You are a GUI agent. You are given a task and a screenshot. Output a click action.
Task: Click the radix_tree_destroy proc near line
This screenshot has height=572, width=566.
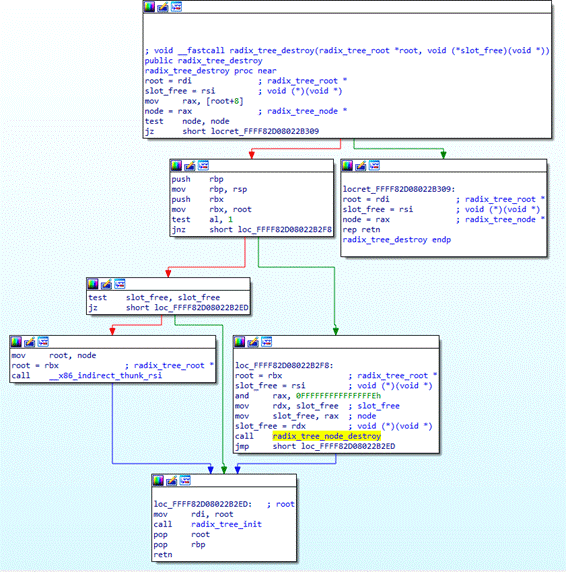pyautogui.click(x=210, y=71)
